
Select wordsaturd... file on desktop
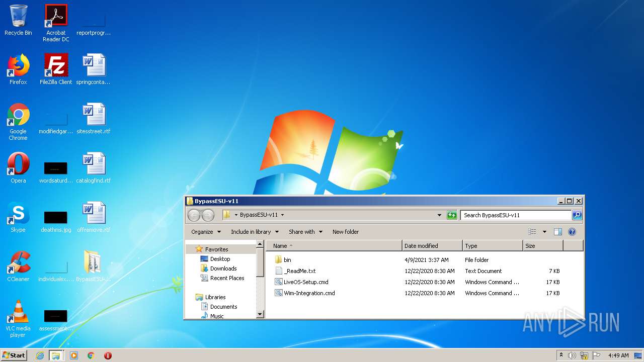point(56,172)
